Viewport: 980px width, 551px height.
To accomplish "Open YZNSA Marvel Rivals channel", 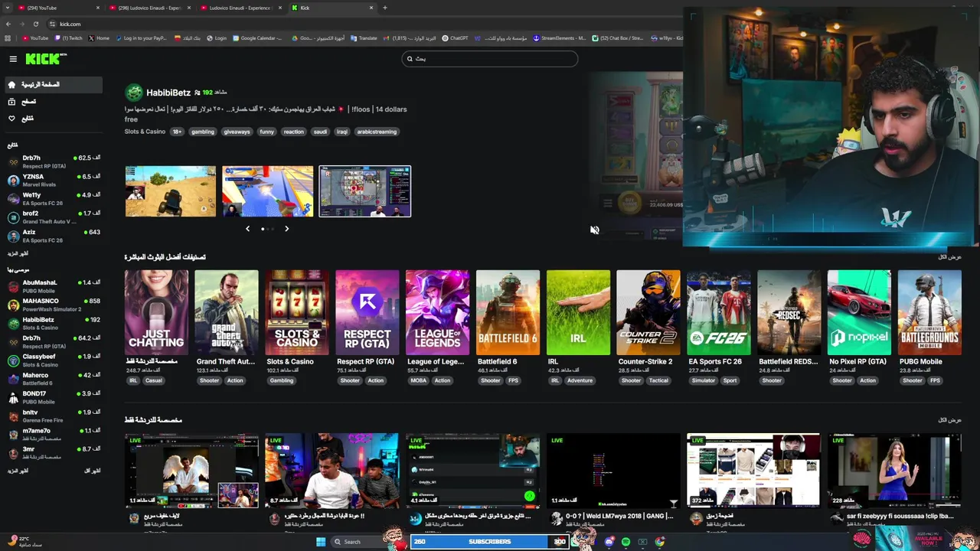I will 54,180.
